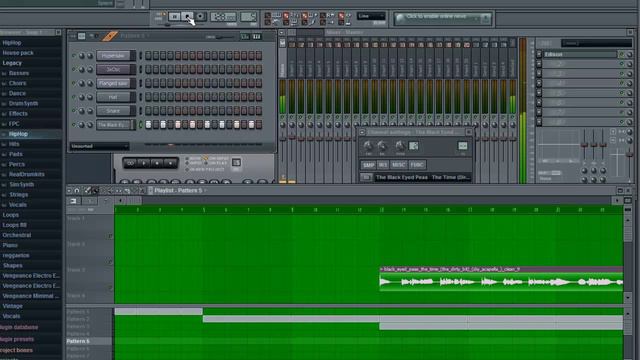Click the orange pattern icon in the step sequencer
Image resolution: width=640 pixels, height=360 pixels.
110,36
